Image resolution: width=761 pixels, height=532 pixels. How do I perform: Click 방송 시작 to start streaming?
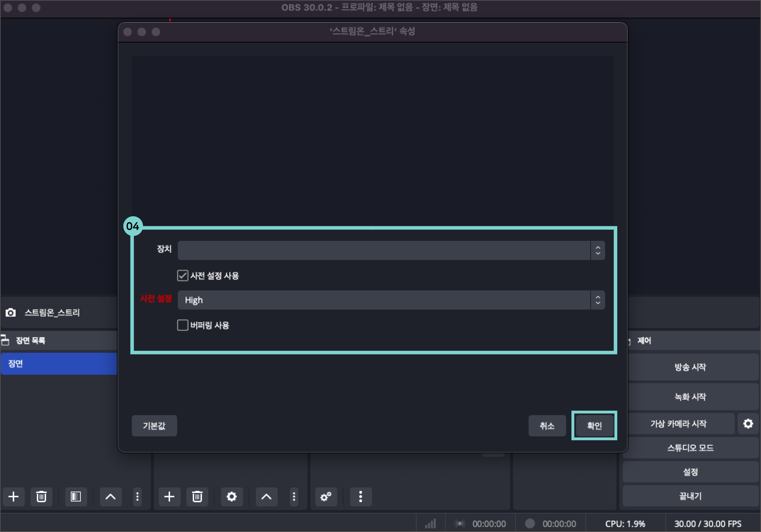pyautogui.click(x=690, y=367)
